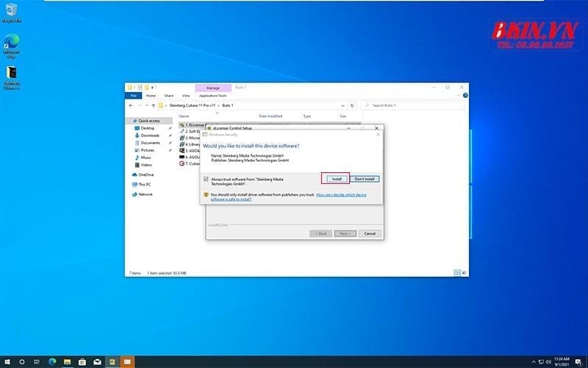The width and height of the screenshot is (588, 368).
Task: Cancel the eLicenser Control Setup wizard
Action: (x=370, y=233)
